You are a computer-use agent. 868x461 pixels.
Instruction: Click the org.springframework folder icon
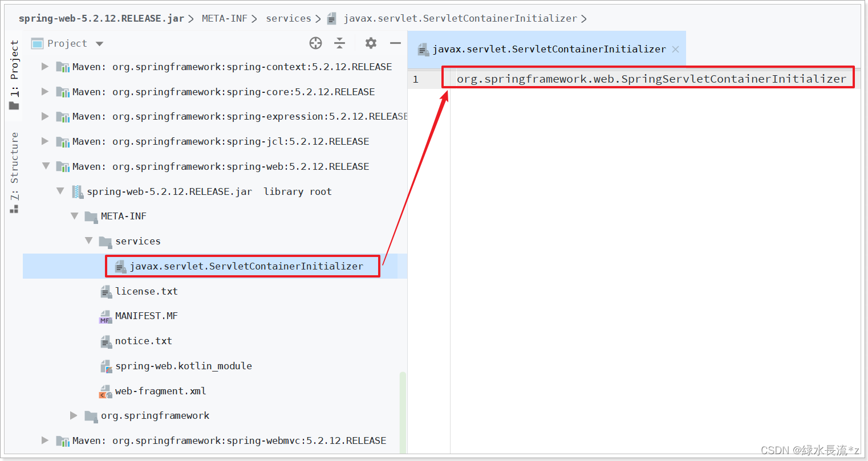(91, 416)
